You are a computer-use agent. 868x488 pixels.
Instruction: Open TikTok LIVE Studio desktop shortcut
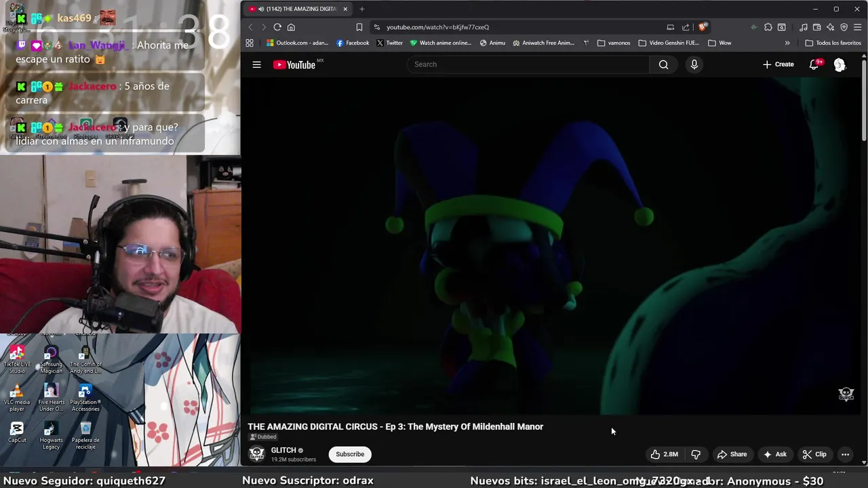(x=17, y=359)
